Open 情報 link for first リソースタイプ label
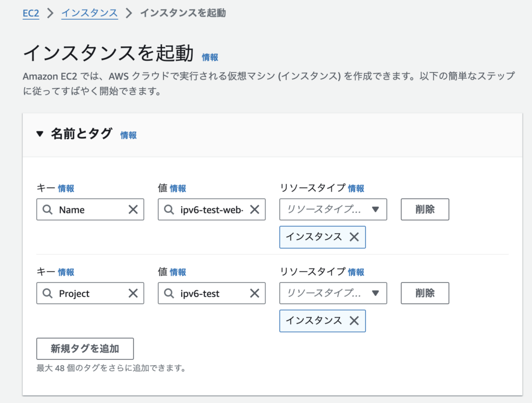The height and width of the screenshot is (403, 532). [356, 189]
